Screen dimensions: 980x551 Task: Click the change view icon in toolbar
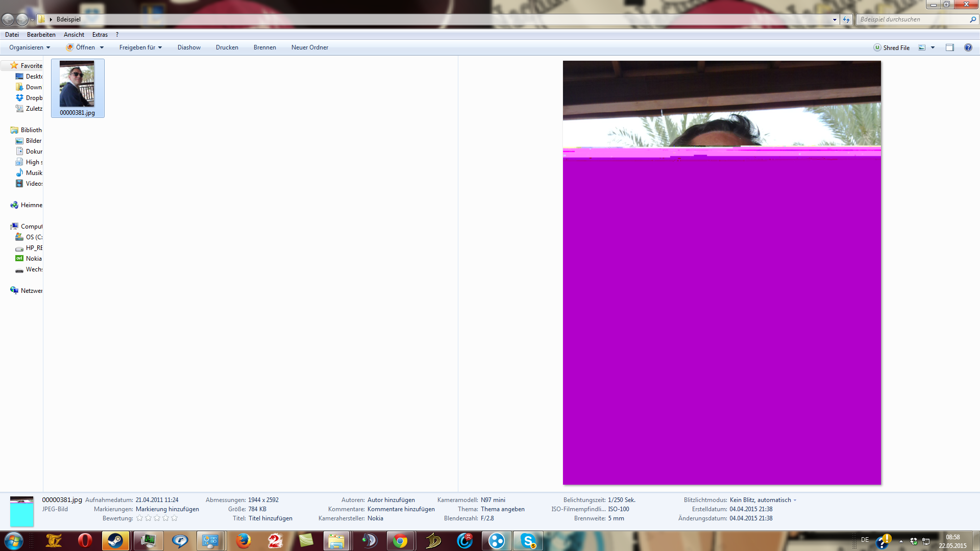[x=922, y=47]
